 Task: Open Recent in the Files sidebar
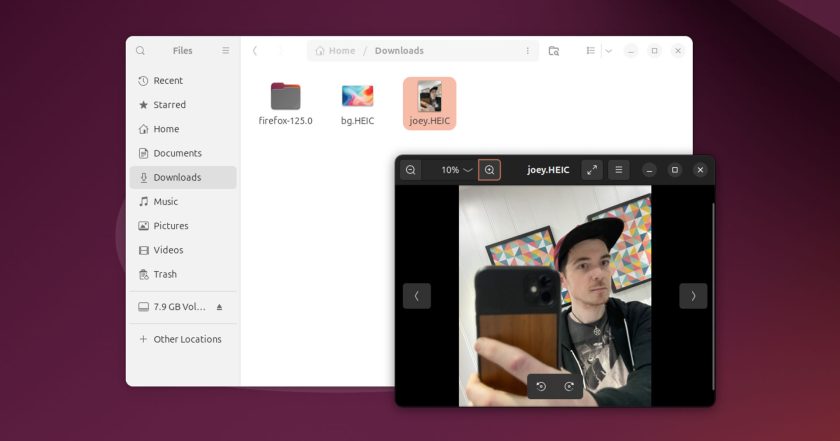183,80
